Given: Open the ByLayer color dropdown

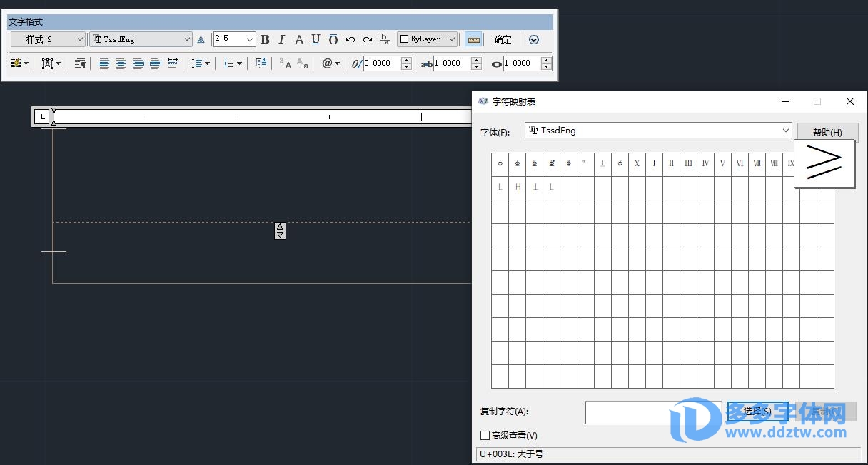Looking at the screenshot, I should [x=427, y=39].
